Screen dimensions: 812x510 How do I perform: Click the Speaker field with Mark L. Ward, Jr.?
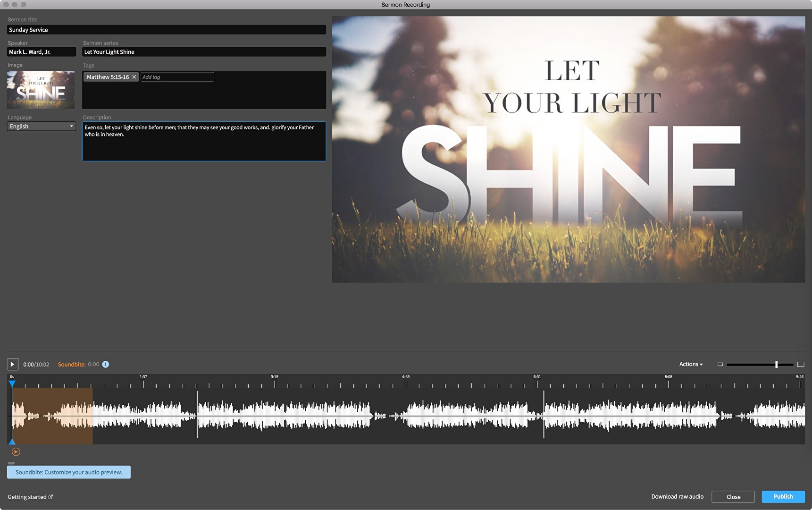pyautogui.click(x=42, y=52)
